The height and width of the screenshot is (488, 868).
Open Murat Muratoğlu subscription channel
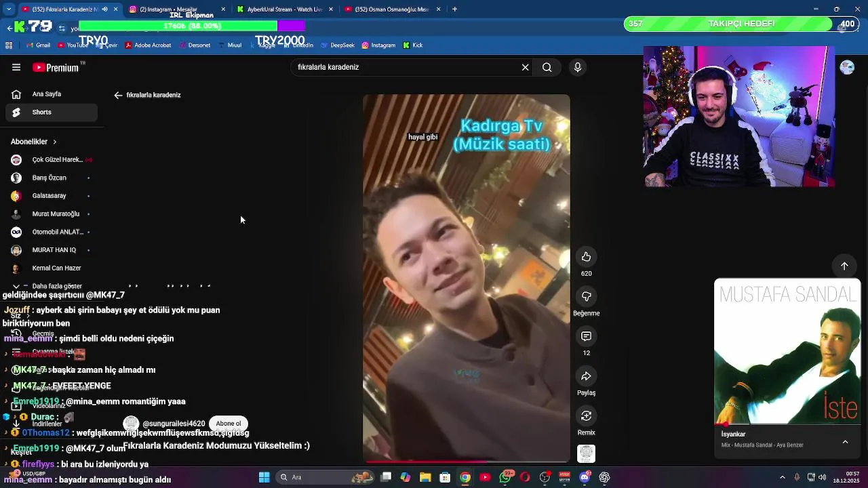51,213
